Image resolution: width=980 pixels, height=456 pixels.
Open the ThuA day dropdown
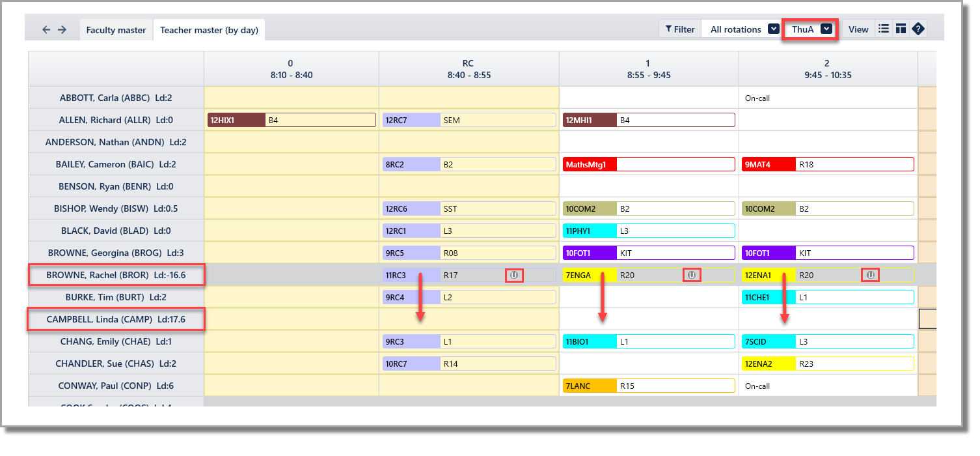point(810,29)
